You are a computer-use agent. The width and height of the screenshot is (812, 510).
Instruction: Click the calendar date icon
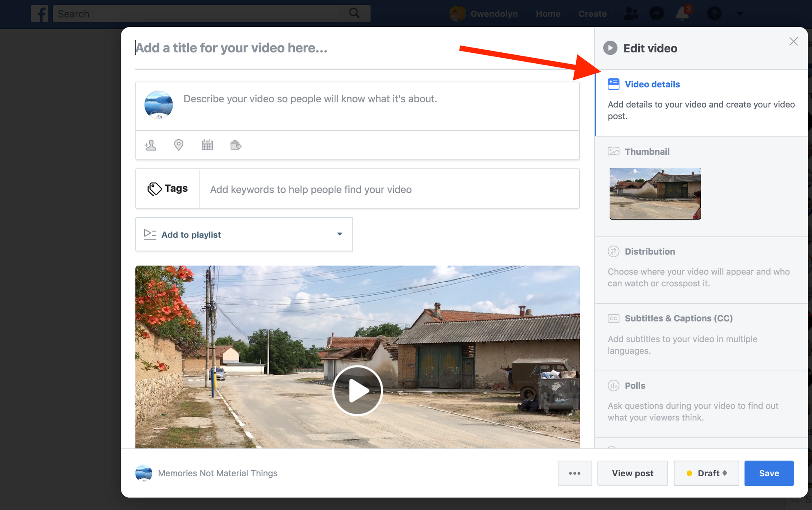coord(207,145)
